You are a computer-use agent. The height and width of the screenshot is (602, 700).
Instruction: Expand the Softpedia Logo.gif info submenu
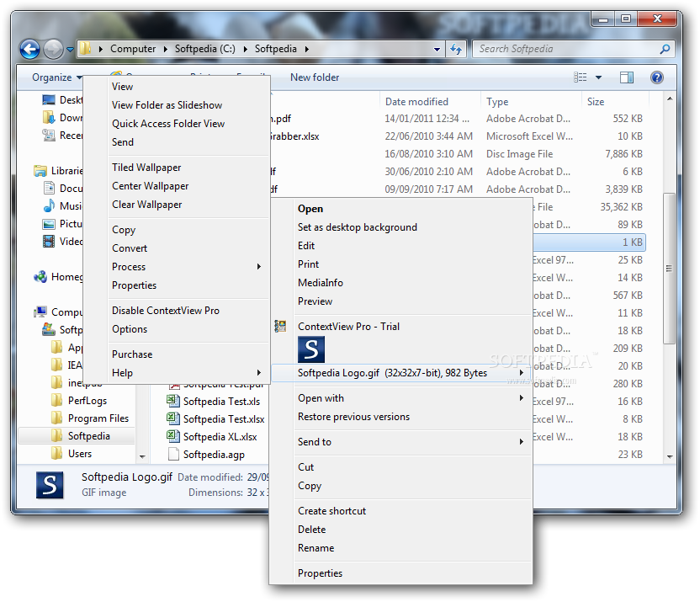point(400,373)
